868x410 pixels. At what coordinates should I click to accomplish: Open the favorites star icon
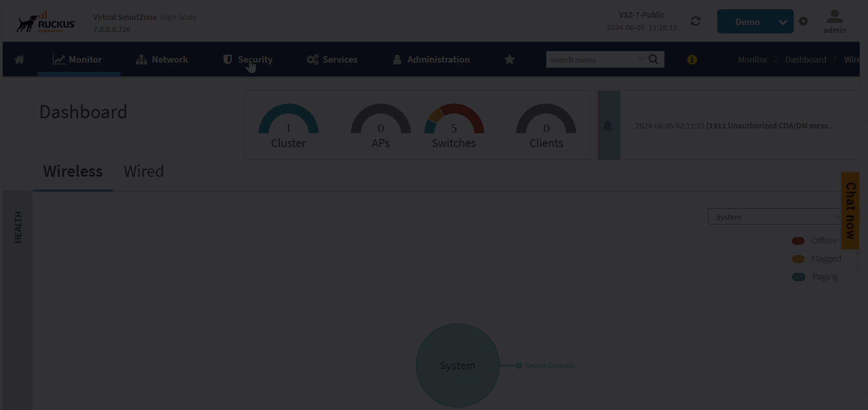point(510,59)
